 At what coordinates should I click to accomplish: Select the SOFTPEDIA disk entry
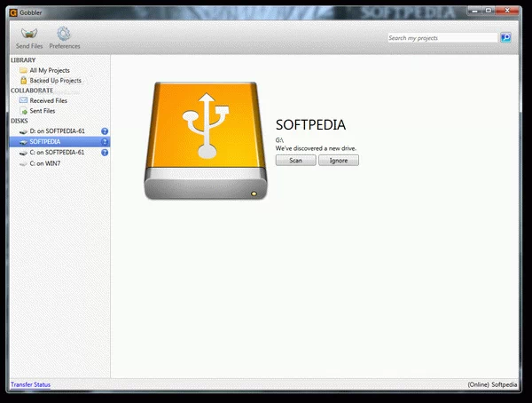coord(46,142)
